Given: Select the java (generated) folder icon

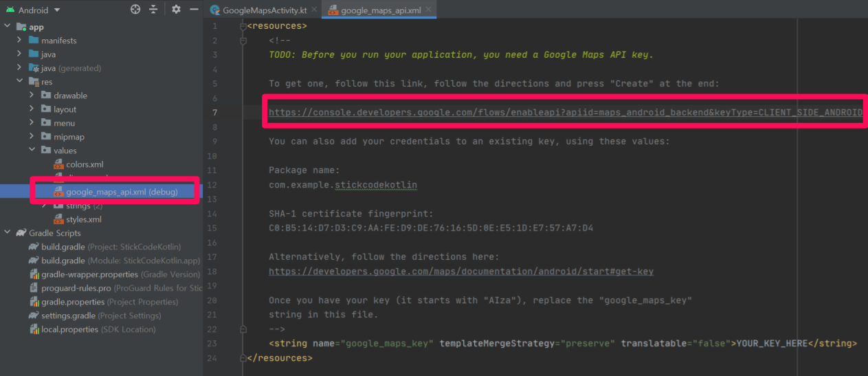Looking at the screenshot, I should point(34,68).
